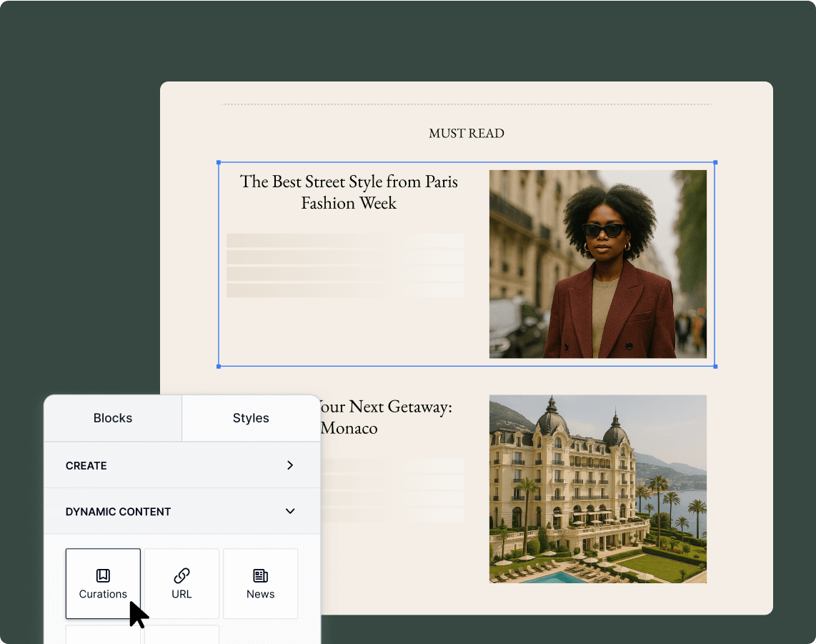Open the Styles tab

point(251,418)
